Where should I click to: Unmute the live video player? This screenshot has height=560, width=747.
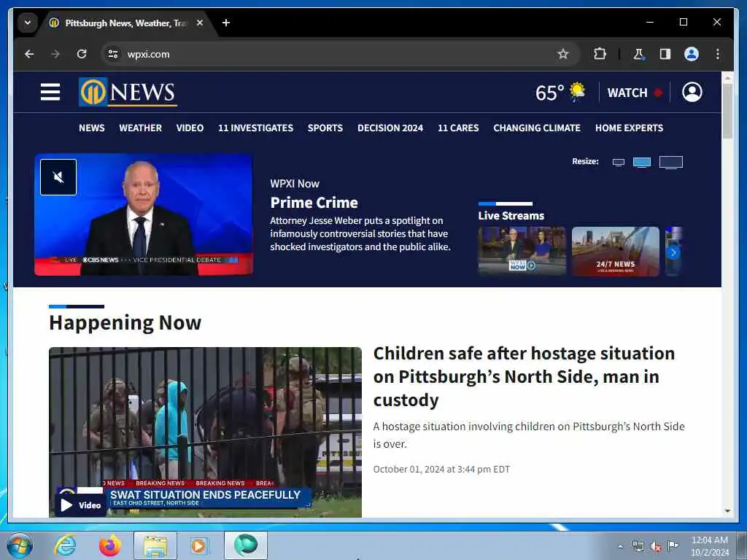(x=58, y=177)
